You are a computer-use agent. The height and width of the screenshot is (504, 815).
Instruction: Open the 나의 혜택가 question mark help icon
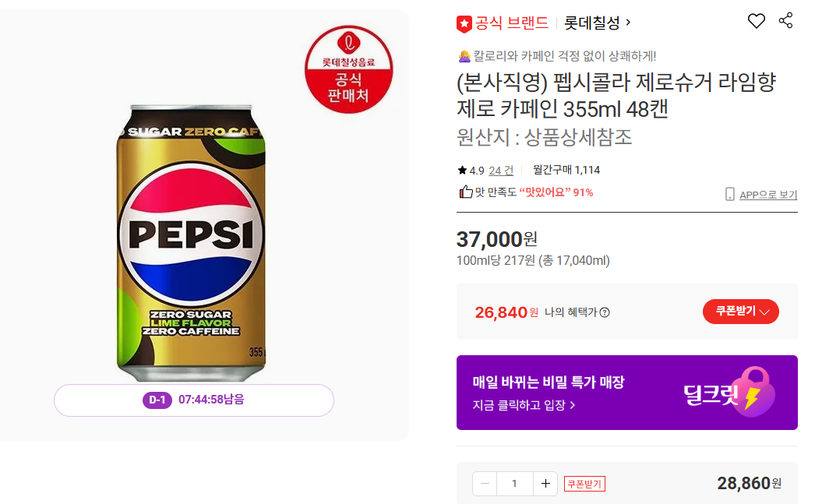tap(605, 312)
